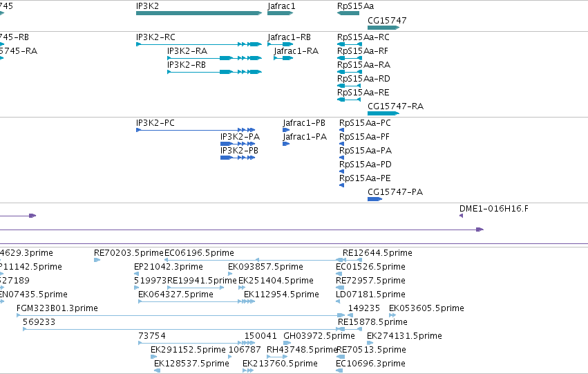This screenshot has width=588, height=374.
Task: Click protein CG15747-PA
Action: click(x=374, y=199)
